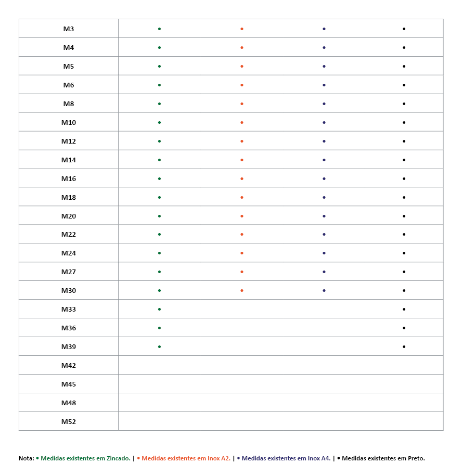Click the black Preto dot in row M39
463x476 pixels.
[x=404, y=346]
